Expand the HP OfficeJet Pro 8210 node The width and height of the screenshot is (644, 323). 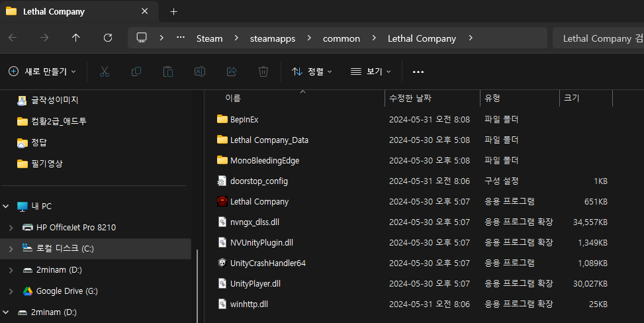click(11, 227)
